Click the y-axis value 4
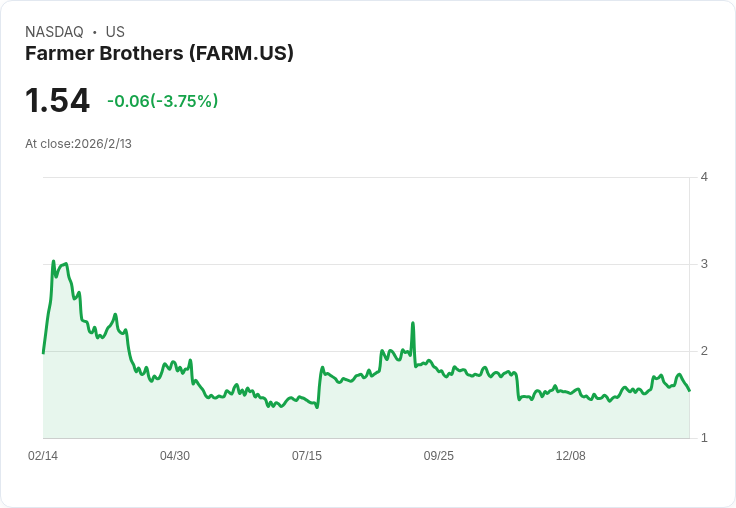Viewport: 736px width, 508px height. coord(704,177)
